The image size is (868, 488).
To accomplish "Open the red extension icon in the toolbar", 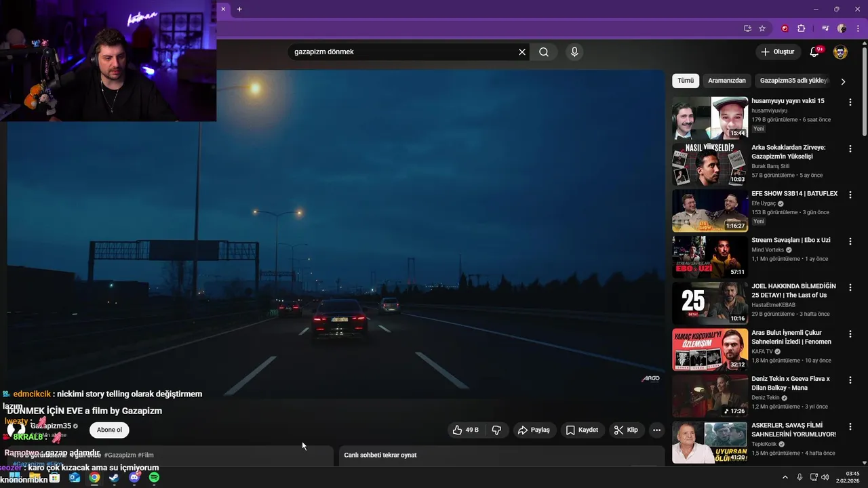I will (785, 28).
